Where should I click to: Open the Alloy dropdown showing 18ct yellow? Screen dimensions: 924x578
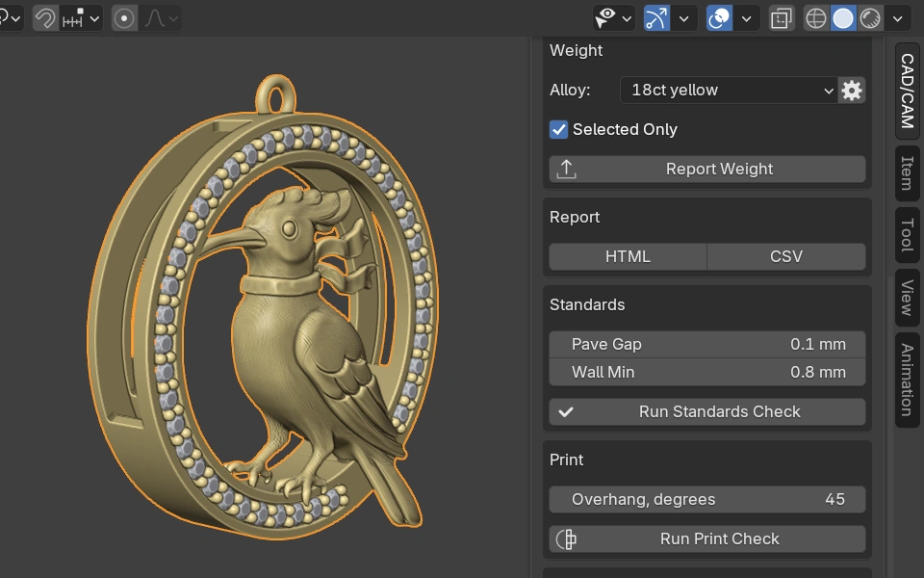pyautogui.click(x=729, y=91)
